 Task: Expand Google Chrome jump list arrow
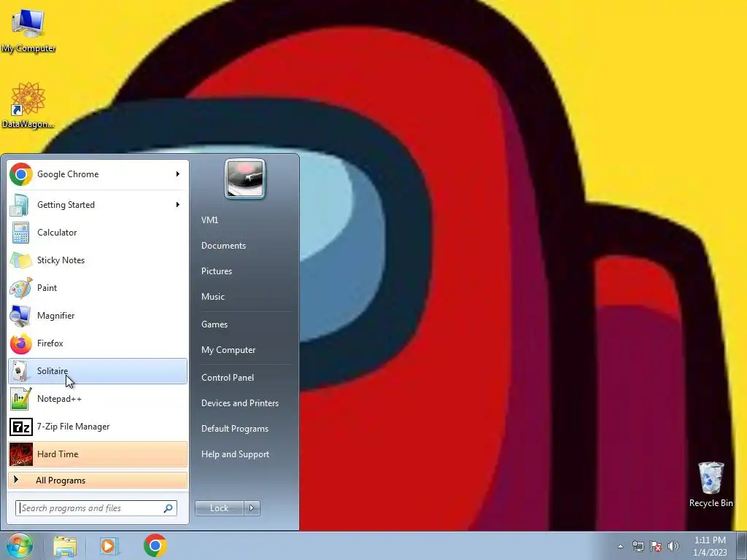tap(178, 174)
